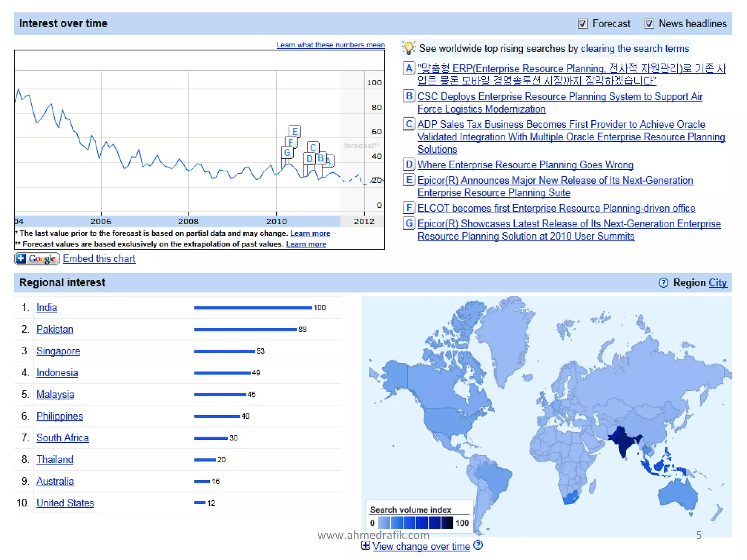Click headline marker C icon in news list
The height and width of the screenshot is (560, 747).
[409, 124]
